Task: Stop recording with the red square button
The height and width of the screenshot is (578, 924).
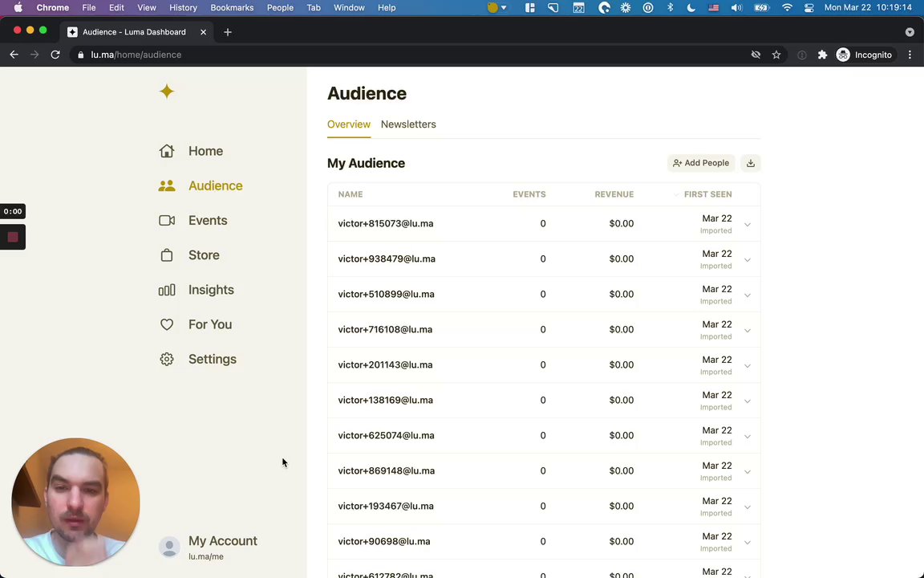Action: pyautogui.click(x=13, y=238)
